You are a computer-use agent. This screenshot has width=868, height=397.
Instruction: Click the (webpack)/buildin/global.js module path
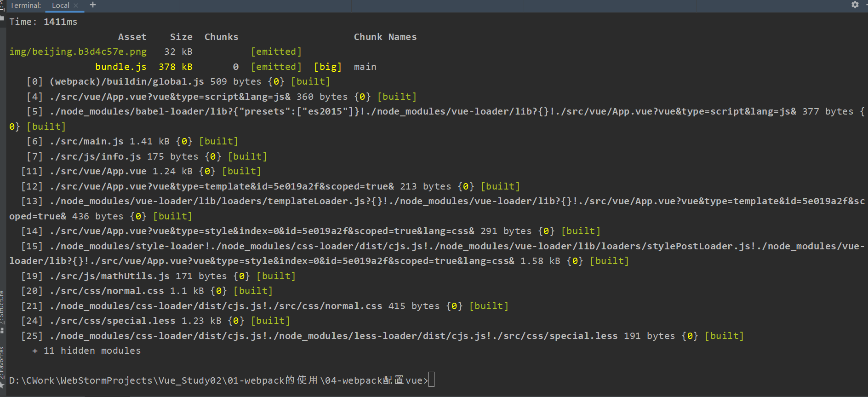click(127, 81)
